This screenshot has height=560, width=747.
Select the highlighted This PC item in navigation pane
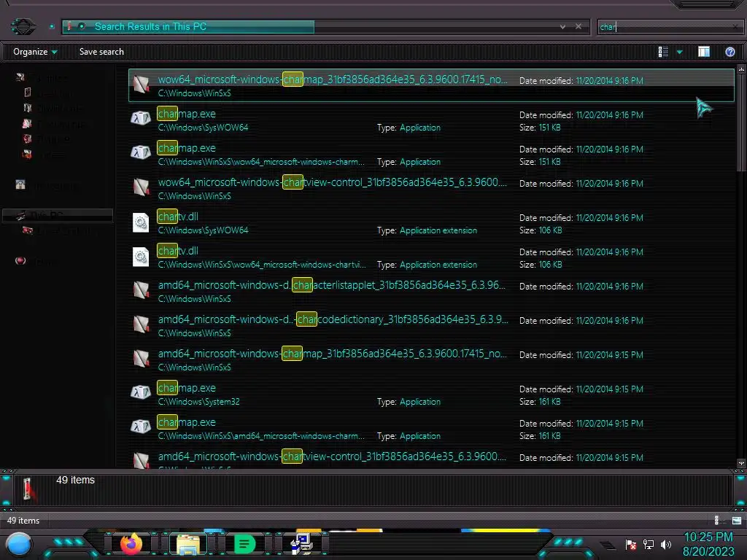[57, 215]
